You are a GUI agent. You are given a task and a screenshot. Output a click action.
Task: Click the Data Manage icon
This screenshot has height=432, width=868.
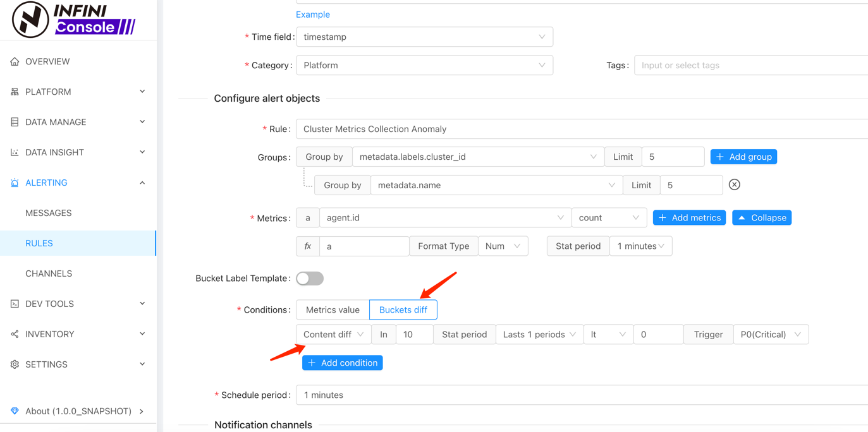click(x=15, y=122)
